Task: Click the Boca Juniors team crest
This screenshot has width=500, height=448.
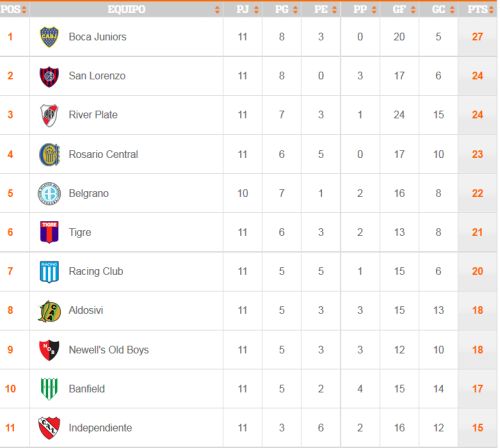Action: point(49,37)
